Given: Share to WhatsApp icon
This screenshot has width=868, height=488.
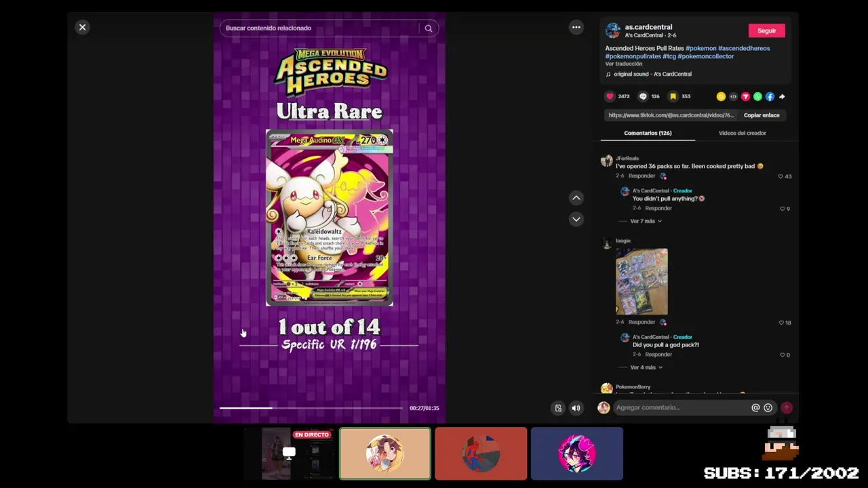Looking at the screenshot, I should tap(757, 96).
